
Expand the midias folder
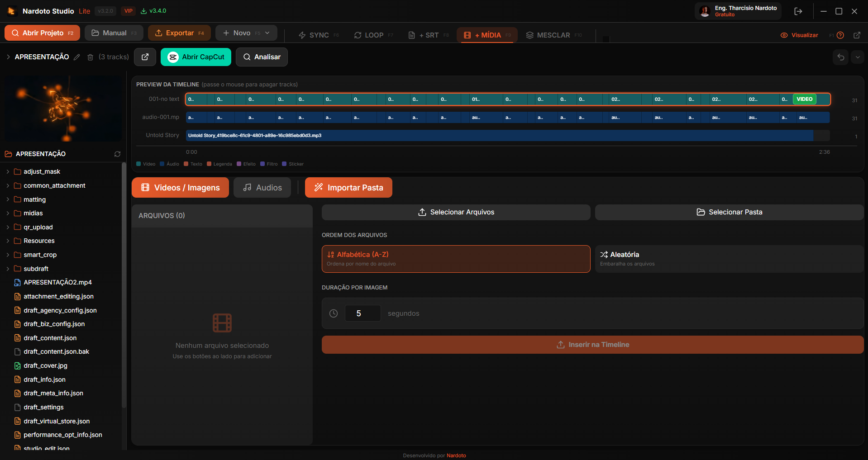point(33,213)
